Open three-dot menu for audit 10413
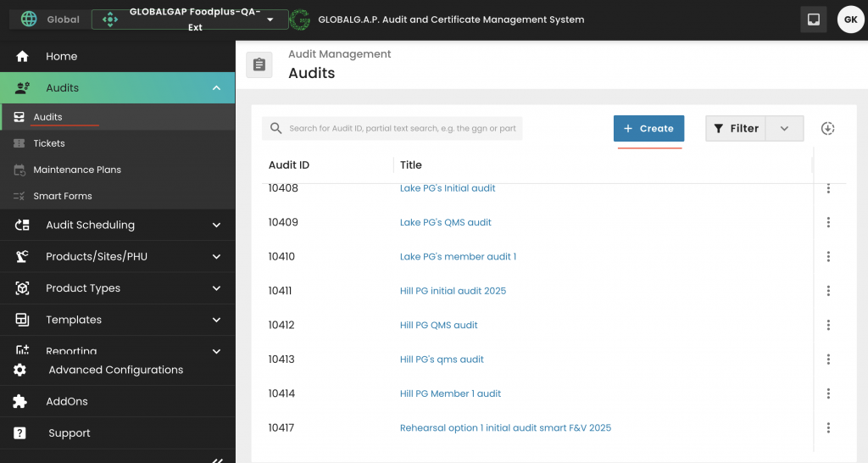 click(x=828, y=360)
